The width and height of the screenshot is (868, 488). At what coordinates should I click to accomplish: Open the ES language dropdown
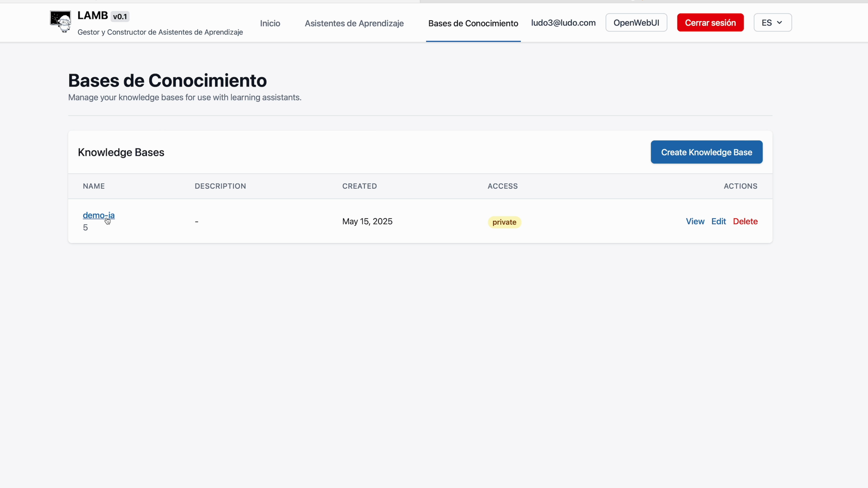(772, 23)
